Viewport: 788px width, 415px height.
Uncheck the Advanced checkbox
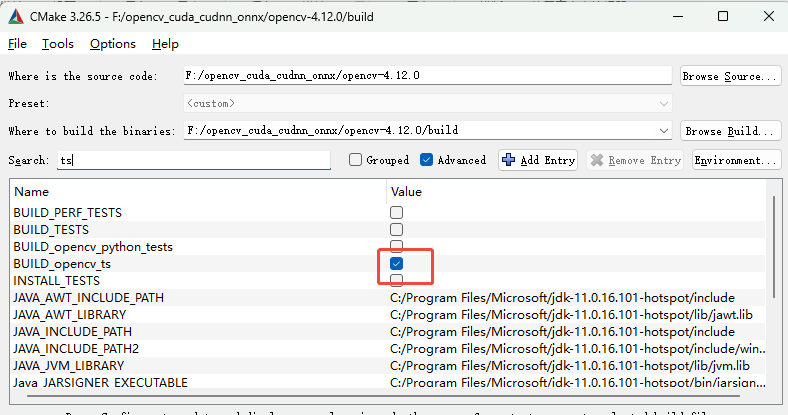(x=427, y=160)
